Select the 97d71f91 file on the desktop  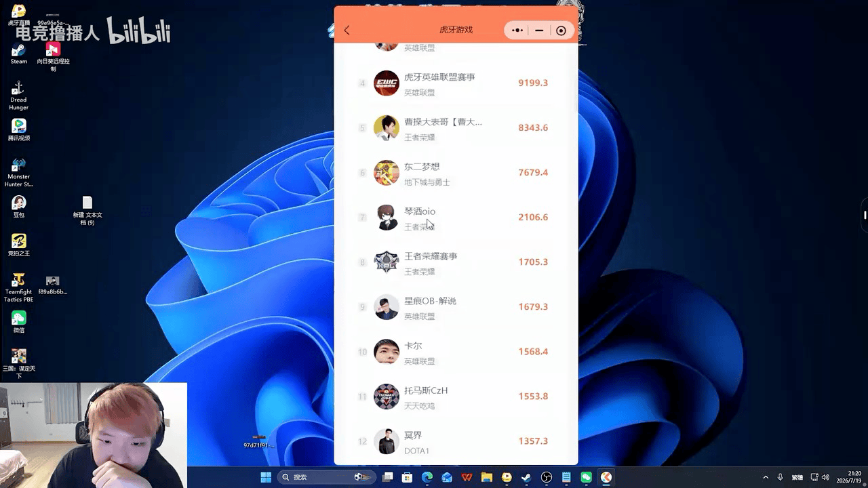tap(258, 441)
